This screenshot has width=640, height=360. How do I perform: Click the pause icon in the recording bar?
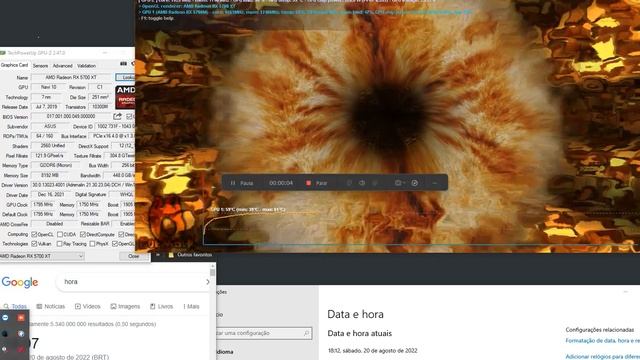pyautogui.click(x=233, y=183)
